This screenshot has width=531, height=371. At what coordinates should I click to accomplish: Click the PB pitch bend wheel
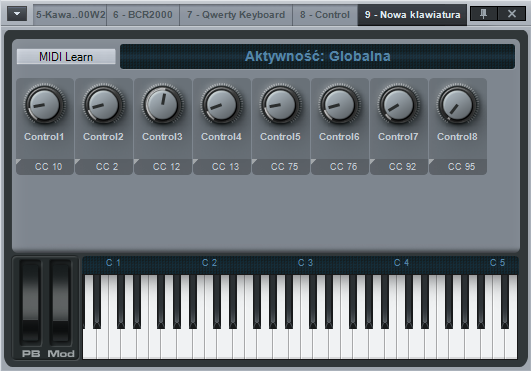tap(30, 302)
